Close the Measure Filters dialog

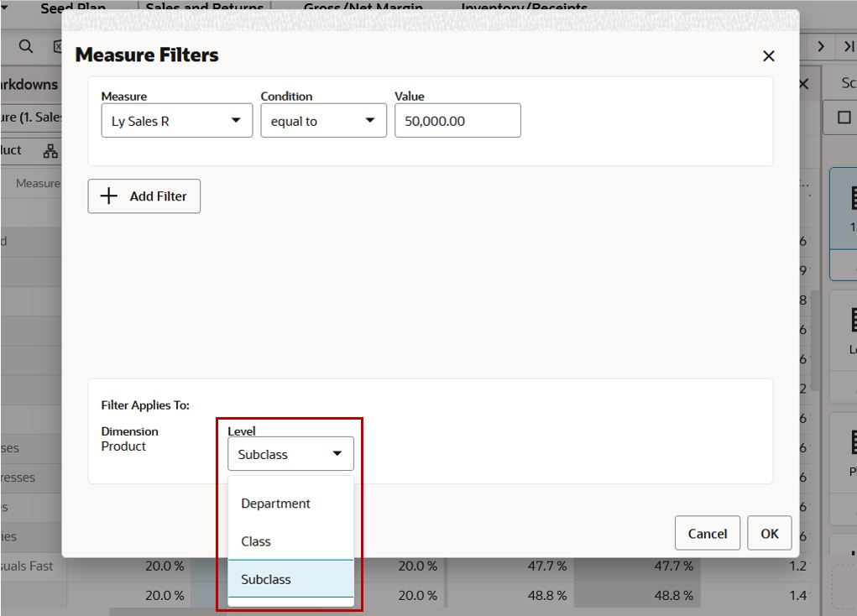point(769,55)
